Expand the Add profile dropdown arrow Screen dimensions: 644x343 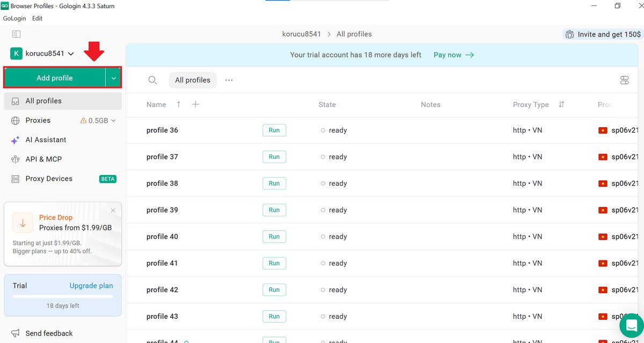(114, 78)
